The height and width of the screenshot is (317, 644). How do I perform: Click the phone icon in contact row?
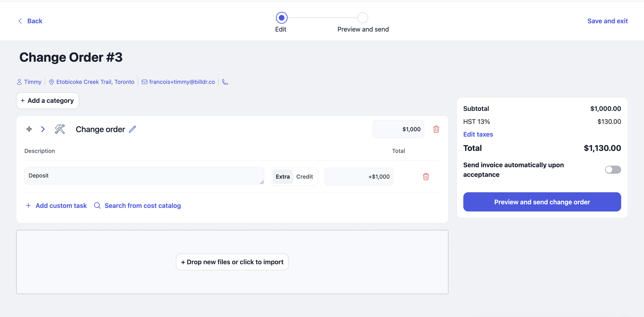(x=225, y=82)
